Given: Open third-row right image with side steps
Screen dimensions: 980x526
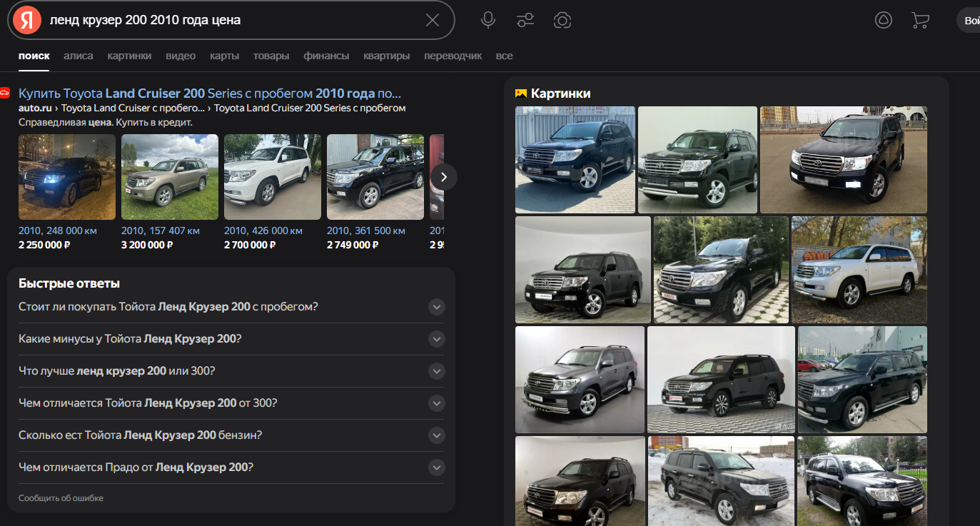Looking at the screenshot, I should [862, 380].
